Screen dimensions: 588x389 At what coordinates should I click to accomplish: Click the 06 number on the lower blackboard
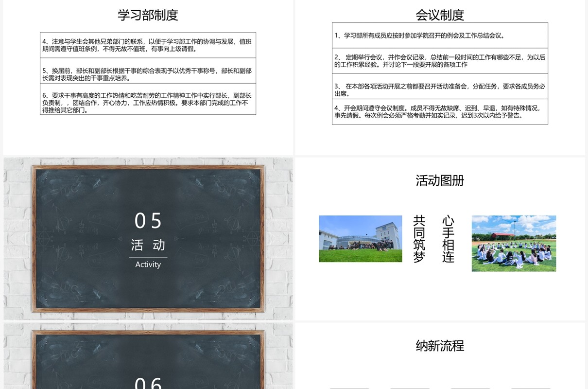click(148, 384)
